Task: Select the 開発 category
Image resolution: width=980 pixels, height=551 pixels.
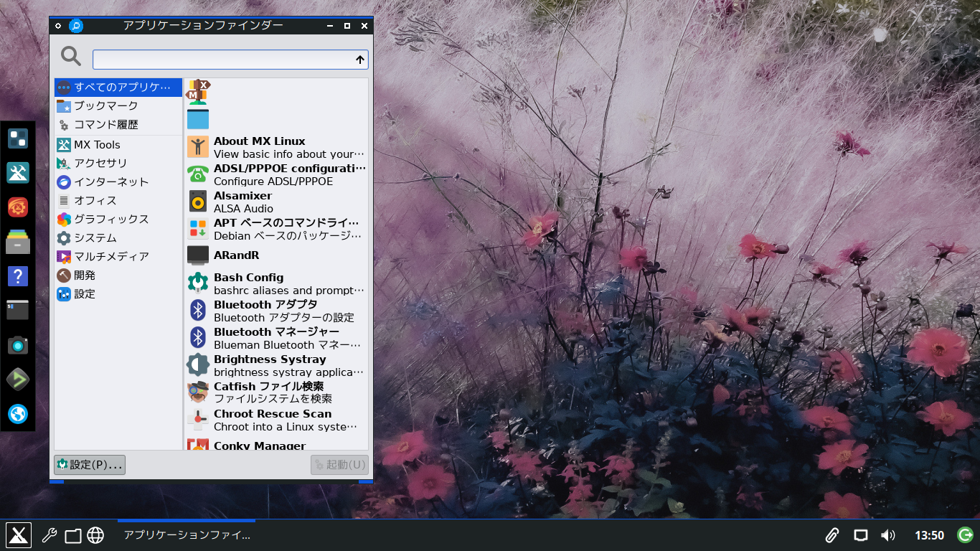Action: point(118,275)
